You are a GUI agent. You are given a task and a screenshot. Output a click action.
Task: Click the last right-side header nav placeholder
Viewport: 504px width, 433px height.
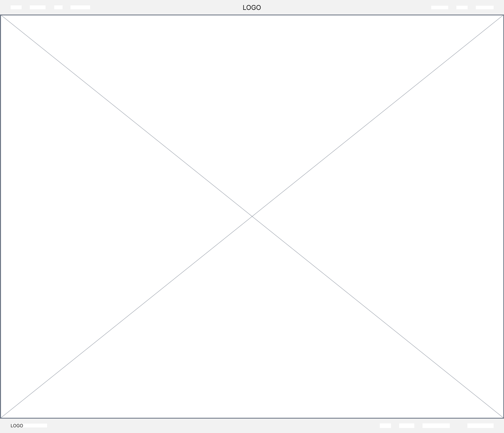point(485,7)
